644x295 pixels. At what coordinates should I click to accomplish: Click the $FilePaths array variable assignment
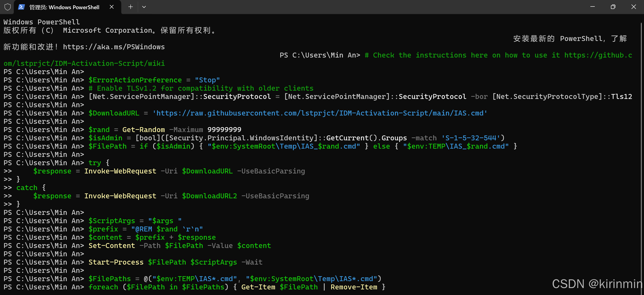[110, 279]
